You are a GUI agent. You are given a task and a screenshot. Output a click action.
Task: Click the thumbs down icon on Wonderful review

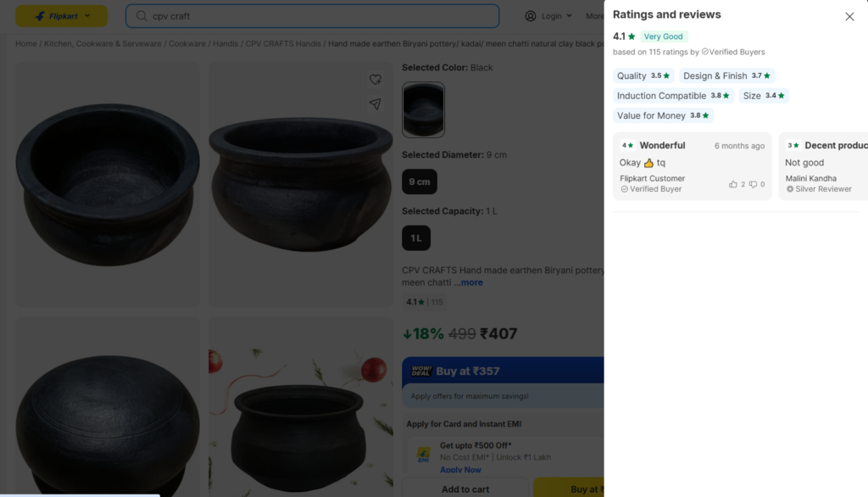coord(753,184)
